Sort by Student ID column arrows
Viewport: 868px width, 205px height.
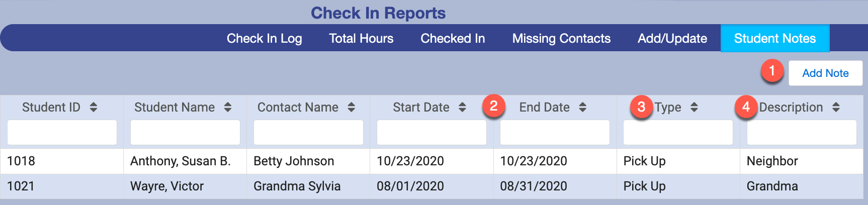point(94,107)
